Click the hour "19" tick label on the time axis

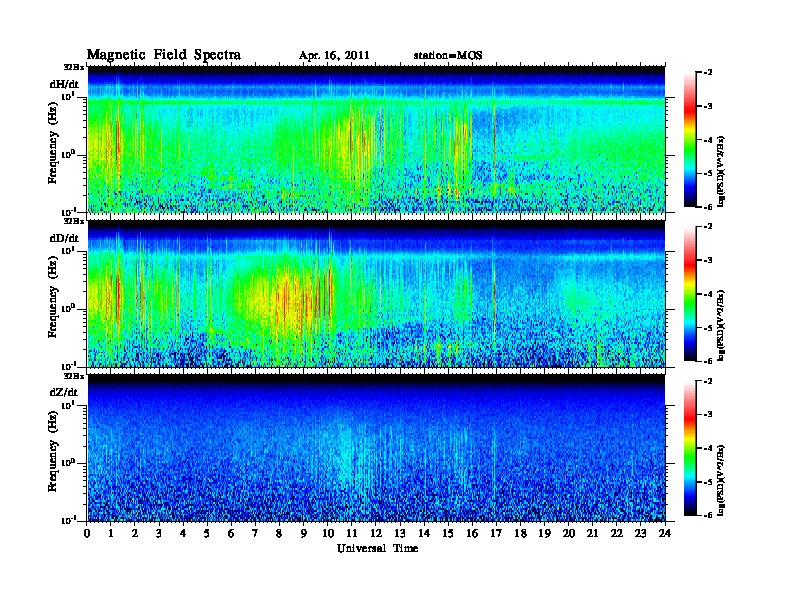pyautogui.click(x=544, y=533)
